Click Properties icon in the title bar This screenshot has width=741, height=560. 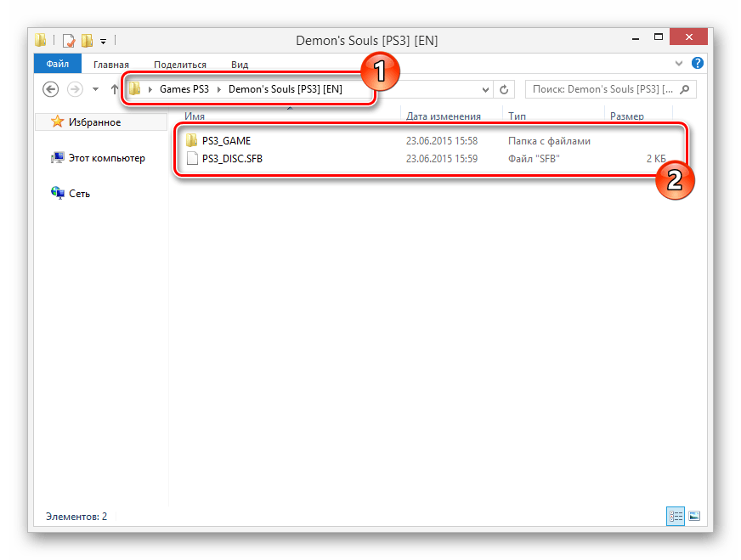coord(68,40)
